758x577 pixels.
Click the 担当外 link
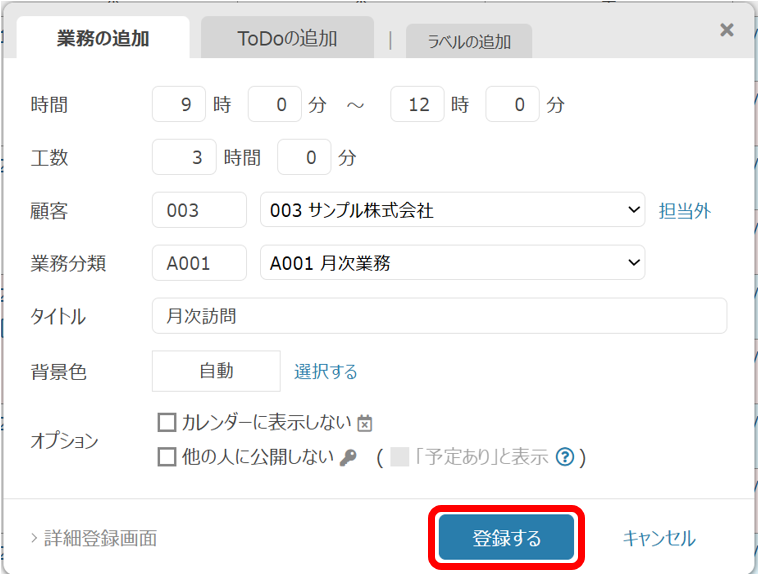coord(685,211)
